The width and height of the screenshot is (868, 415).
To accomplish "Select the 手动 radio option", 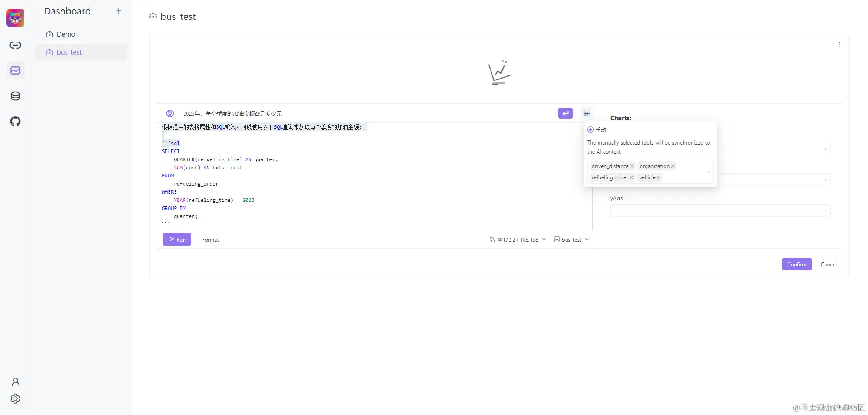I will pyautogui.click(x=590, y=130).
